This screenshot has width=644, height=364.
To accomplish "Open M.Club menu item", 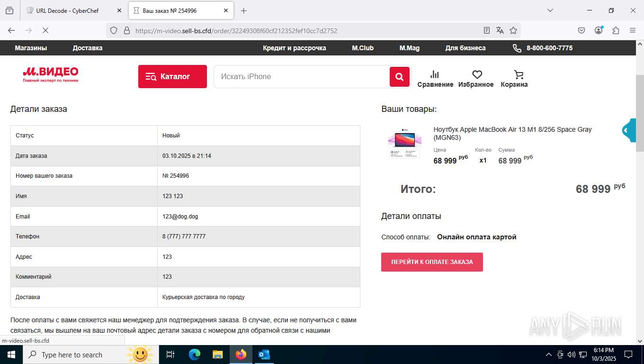I will [363, 48].
